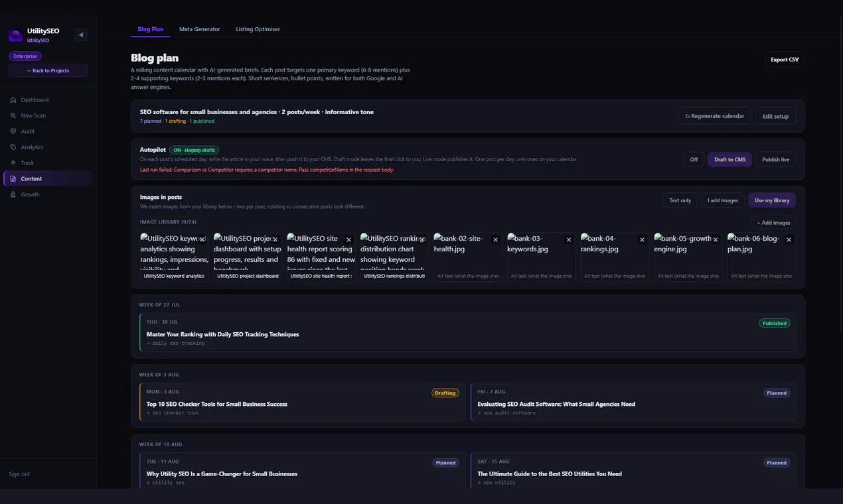Open Track in the sidebar
Screen dimensions: 843x504
point(48,163)
